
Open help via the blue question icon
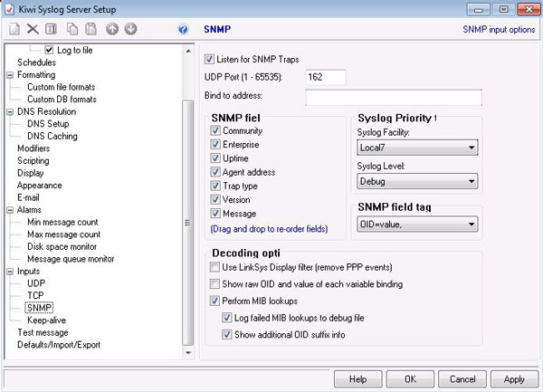[184, 29]
